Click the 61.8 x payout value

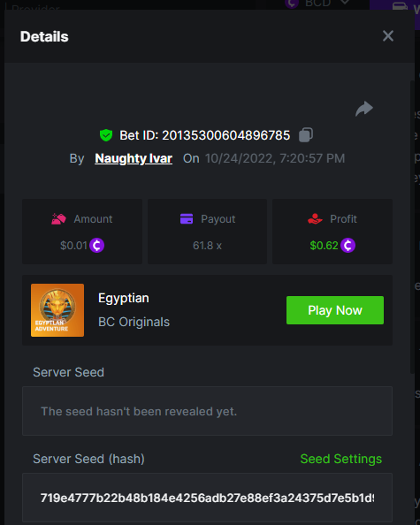(207, 246)
